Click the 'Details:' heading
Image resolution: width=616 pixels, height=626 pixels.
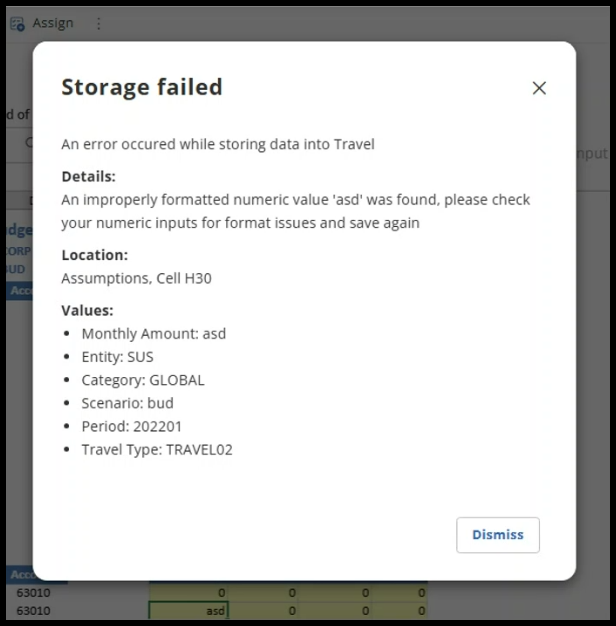point(88,176)
